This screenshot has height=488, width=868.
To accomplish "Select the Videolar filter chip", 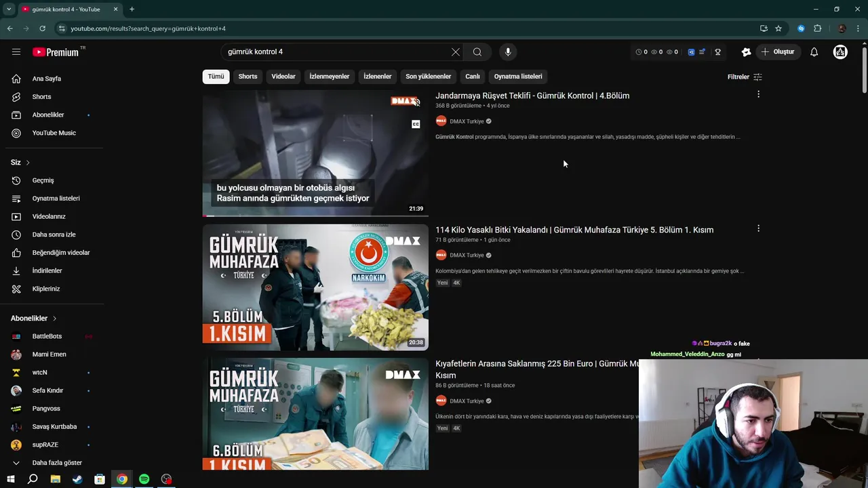I will pos(283,77).
